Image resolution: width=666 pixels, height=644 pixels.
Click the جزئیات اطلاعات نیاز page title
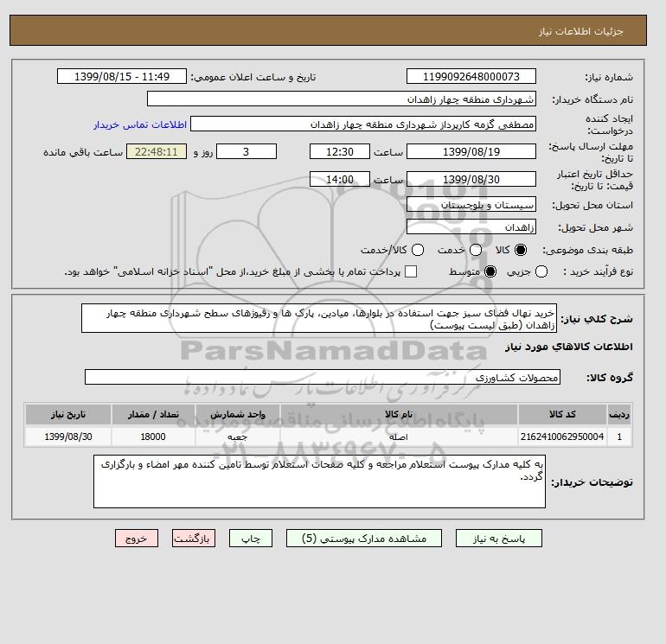[580, 31]
